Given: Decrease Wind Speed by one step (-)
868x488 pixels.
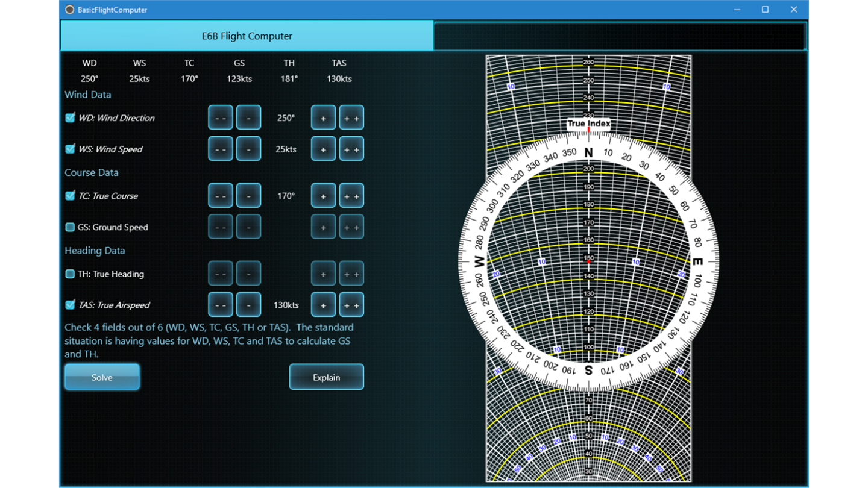Looking at the screenshot, I should [248, 149].
